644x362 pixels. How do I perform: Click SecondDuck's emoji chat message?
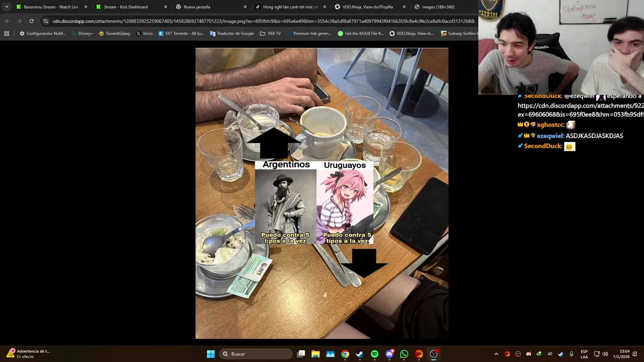[x=570, y=146]
